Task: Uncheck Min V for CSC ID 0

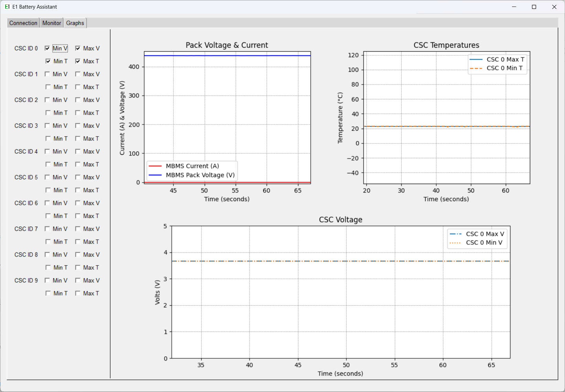Action: click(47, 48)
